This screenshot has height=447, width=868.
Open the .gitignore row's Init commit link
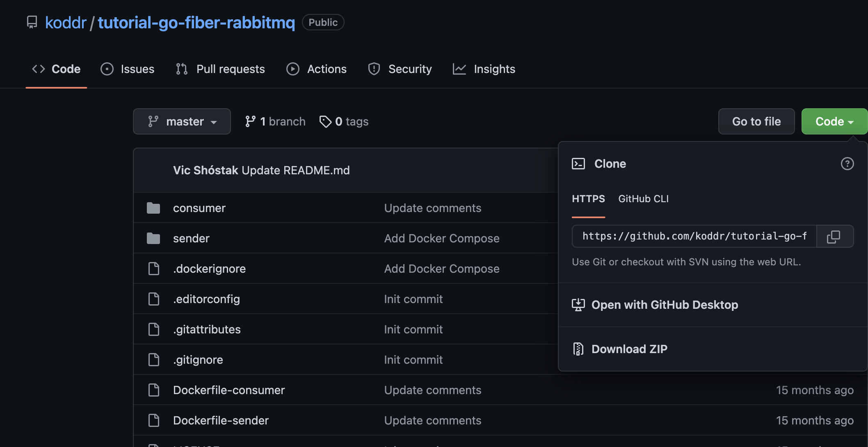click(413, 360)
